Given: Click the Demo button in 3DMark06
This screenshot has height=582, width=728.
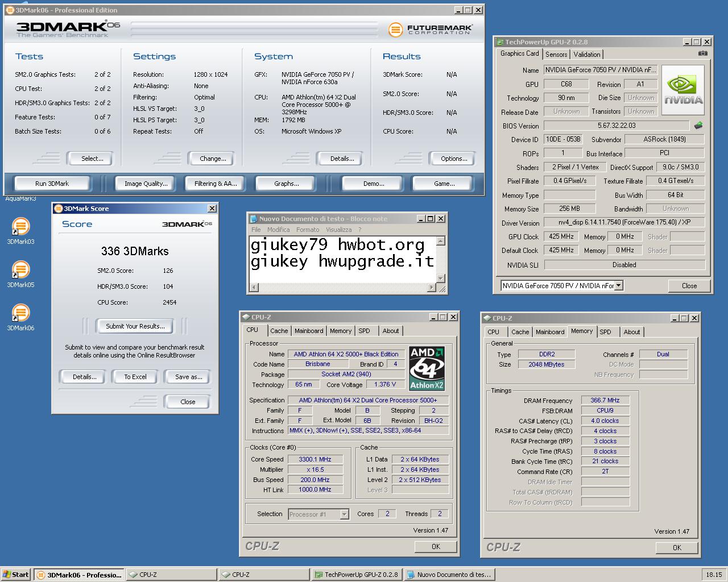Looking at the screenshot, I should (374, 184).
